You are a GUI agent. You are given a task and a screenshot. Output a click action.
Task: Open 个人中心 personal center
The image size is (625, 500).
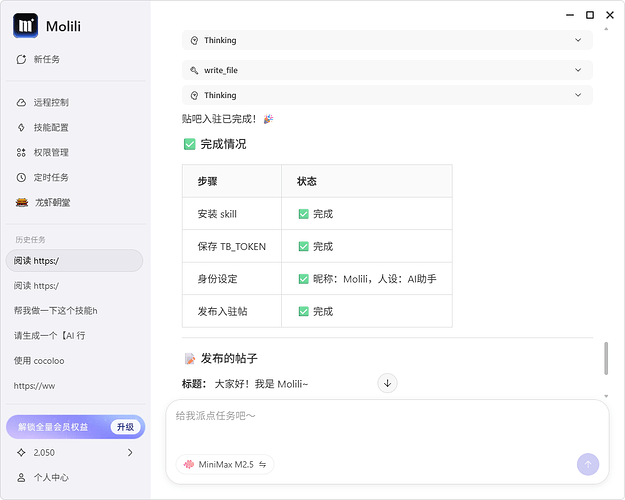tap(42, 477)
